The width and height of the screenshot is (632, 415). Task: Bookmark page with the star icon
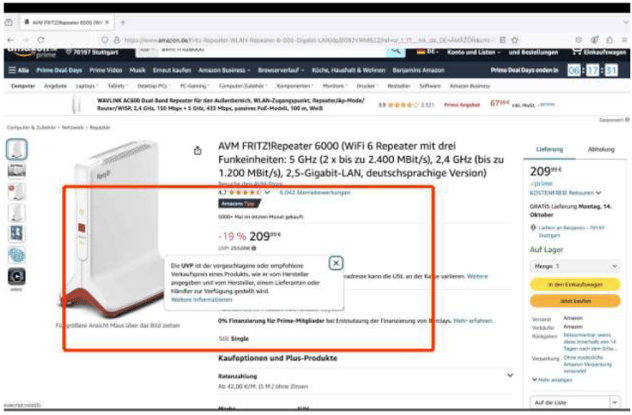point(515,40)
